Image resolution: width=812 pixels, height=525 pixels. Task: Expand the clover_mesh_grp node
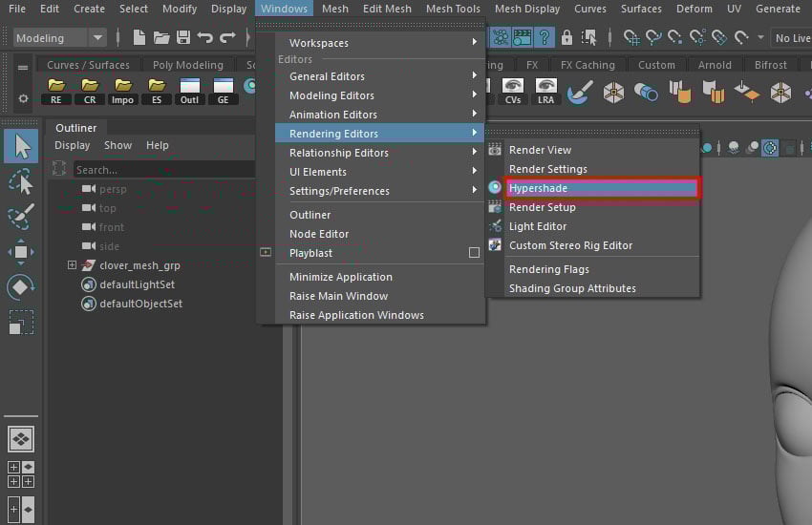point(72,265)
